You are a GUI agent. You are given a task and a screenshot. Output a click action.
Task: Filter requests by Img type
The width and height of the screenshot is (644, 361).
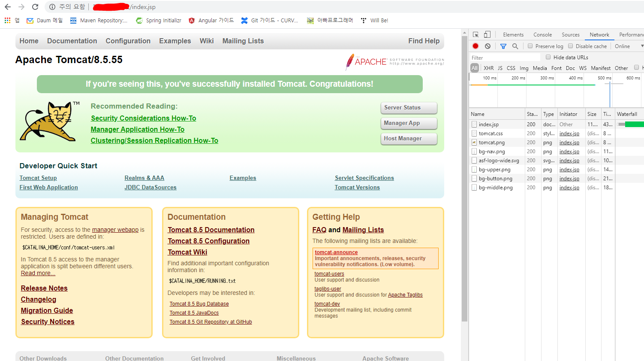(524, 68)
